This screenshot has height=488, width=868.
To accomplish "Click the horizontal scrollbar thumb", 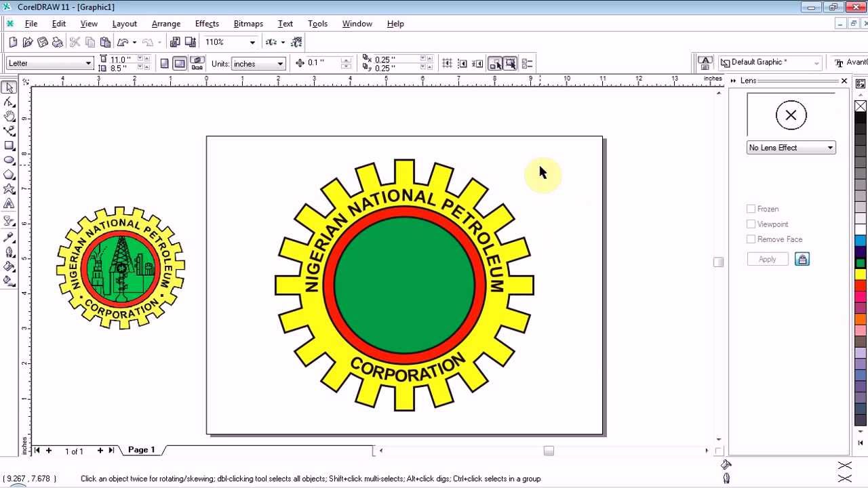I will tap(549, 451).
